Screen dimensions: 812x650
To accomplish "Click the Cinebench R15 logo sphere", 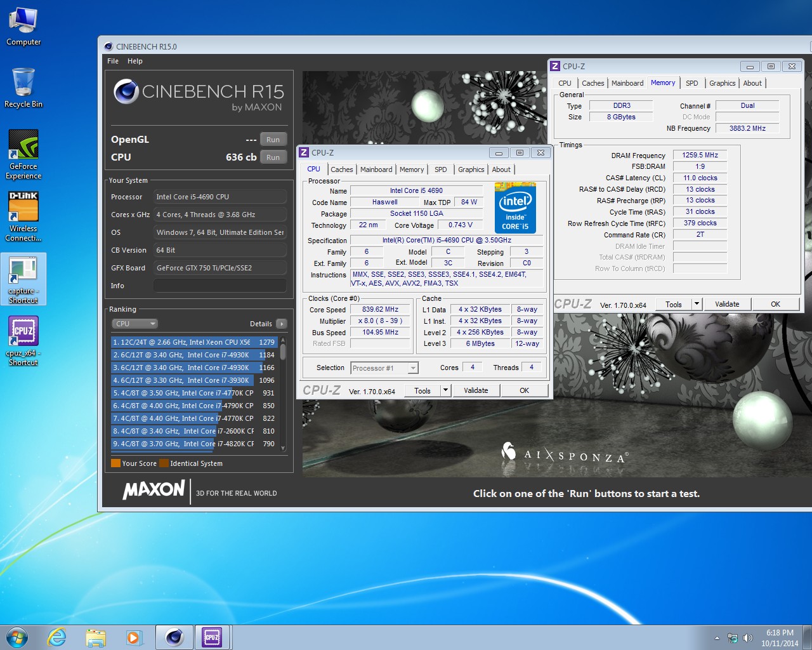I will (126, 91).
